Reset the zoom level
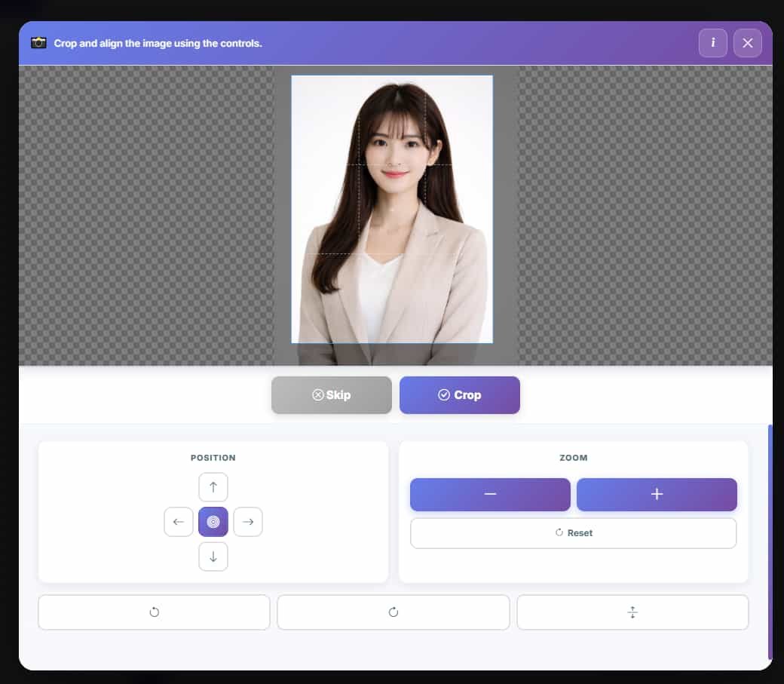This screenshot has height=684, width=784. (x=573, y=532)
